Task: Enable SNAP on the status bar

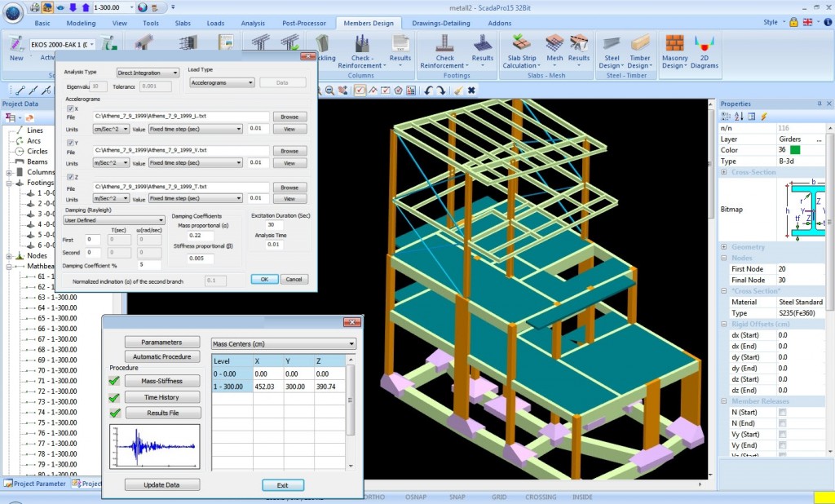Action: [x=457, y=497]
